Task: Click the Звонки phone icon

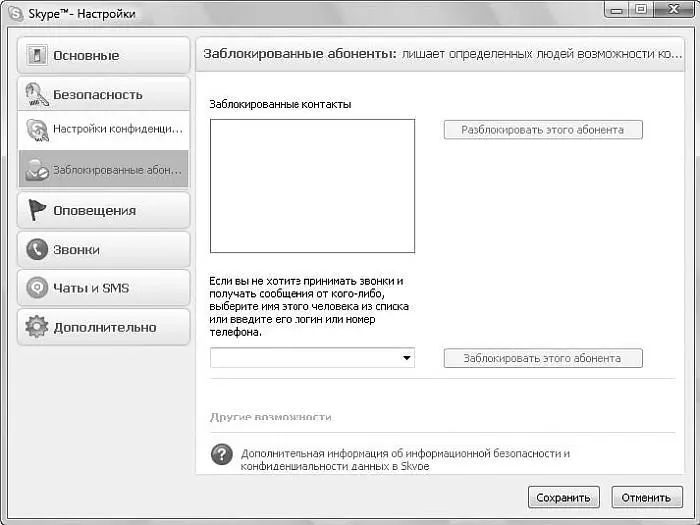Action: pos(37,250)
